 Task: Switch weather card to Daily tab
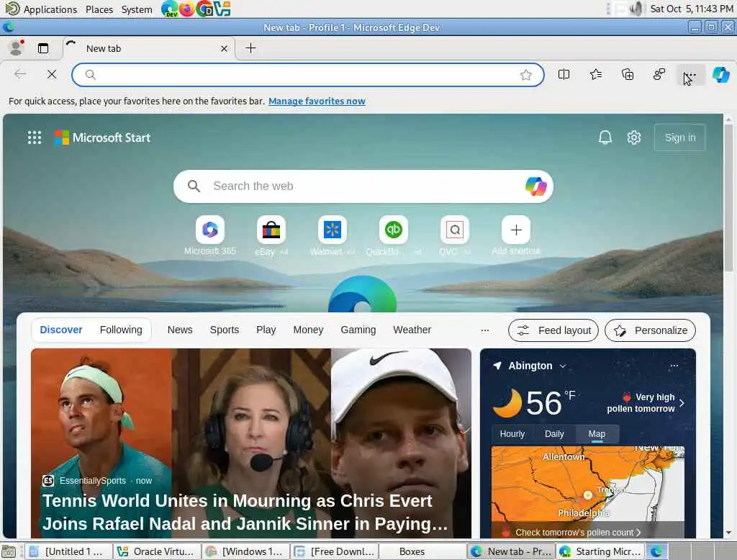click(x=554, y=434)
